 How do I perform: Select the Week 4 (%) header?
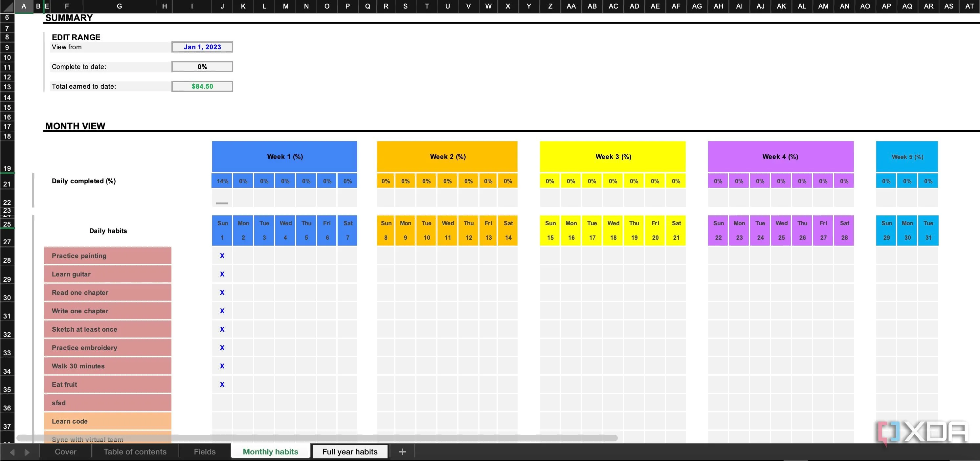tap(781, 157)
